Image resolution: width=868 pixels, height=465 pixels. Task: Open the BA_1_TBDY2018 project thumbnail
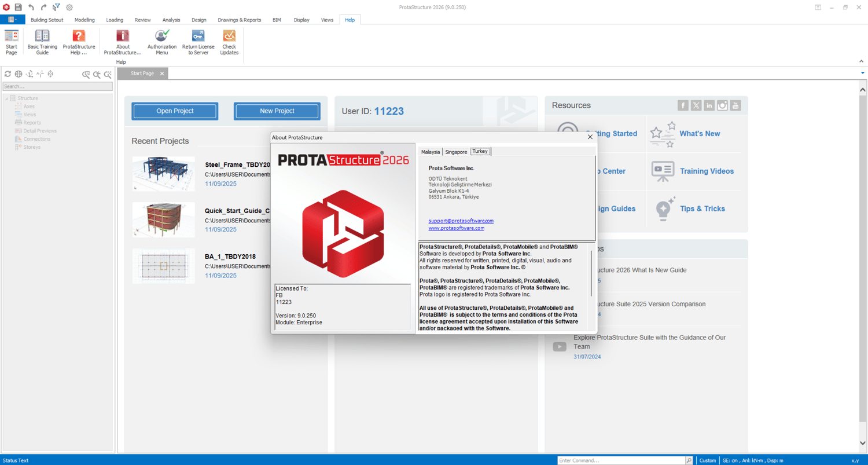164,266
